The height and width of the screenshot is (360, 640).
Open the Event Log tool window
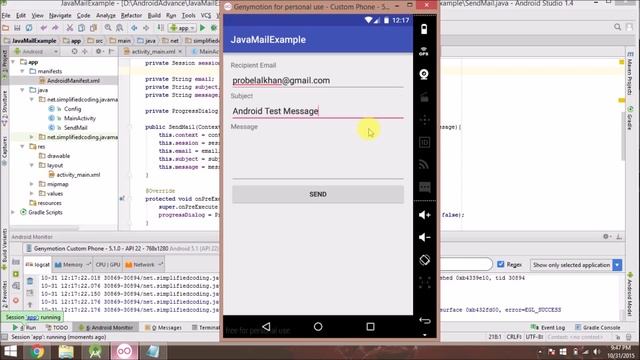pyautogui.click(x=548, y=327)
